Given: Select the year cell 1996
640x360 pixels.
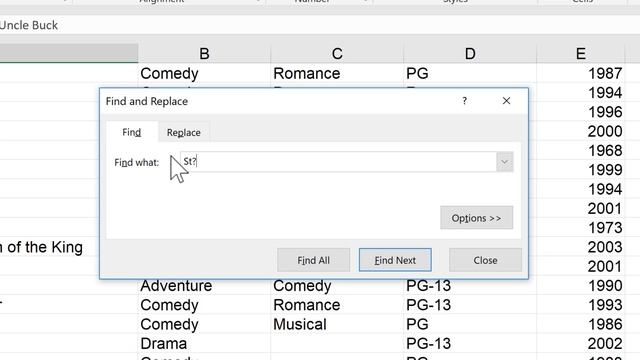Looking at the screenshot, I should [x=580, y=112].
